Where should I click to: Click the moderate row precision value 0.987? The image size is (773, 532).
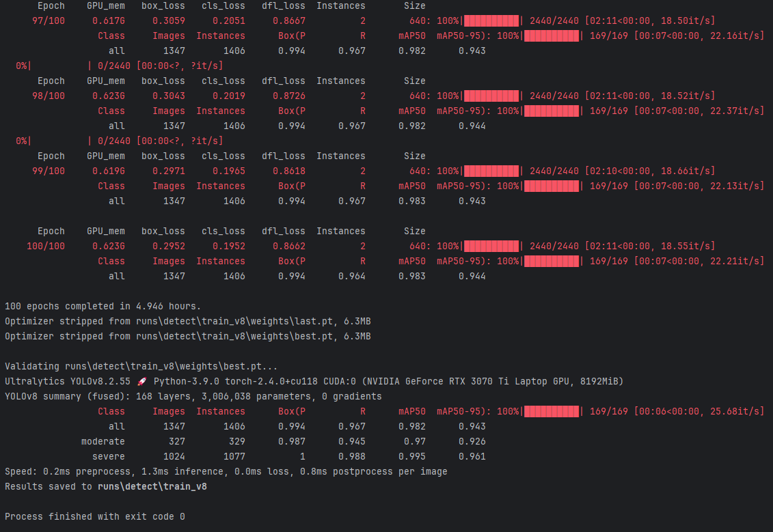[292, 441]
